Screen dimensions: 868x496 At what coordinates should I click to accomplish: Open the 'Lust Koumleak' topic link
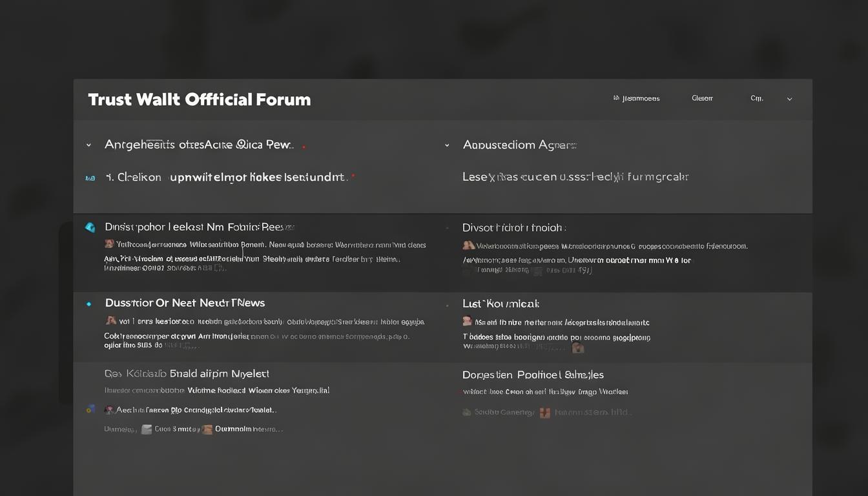click(x=501, y=304)
